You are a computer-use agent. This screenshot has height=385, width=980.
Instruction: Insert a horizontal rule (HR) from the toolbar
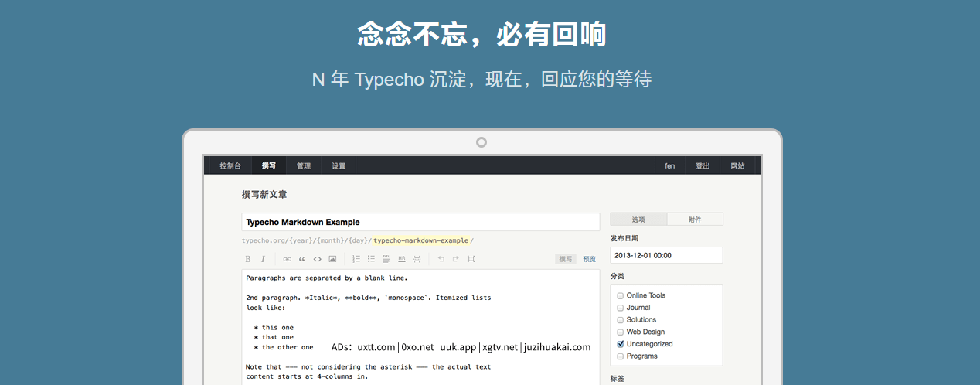point(402,259)
